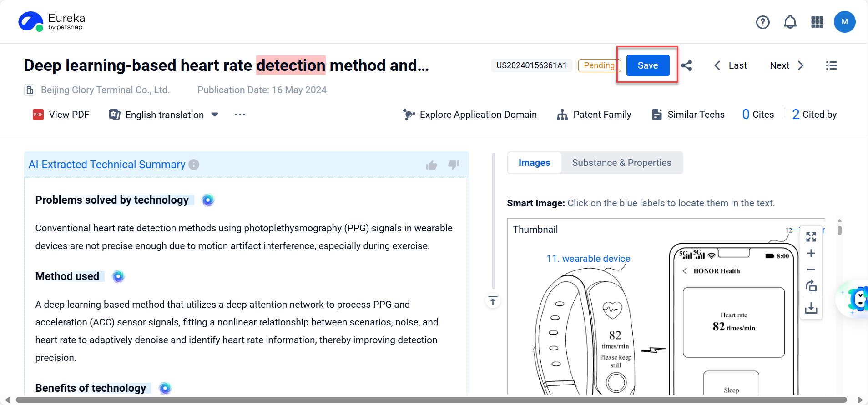The height and width of the screenshot is (405, 868).
Task: Open the more options ellipsis menu
Action: click(240, 115)
